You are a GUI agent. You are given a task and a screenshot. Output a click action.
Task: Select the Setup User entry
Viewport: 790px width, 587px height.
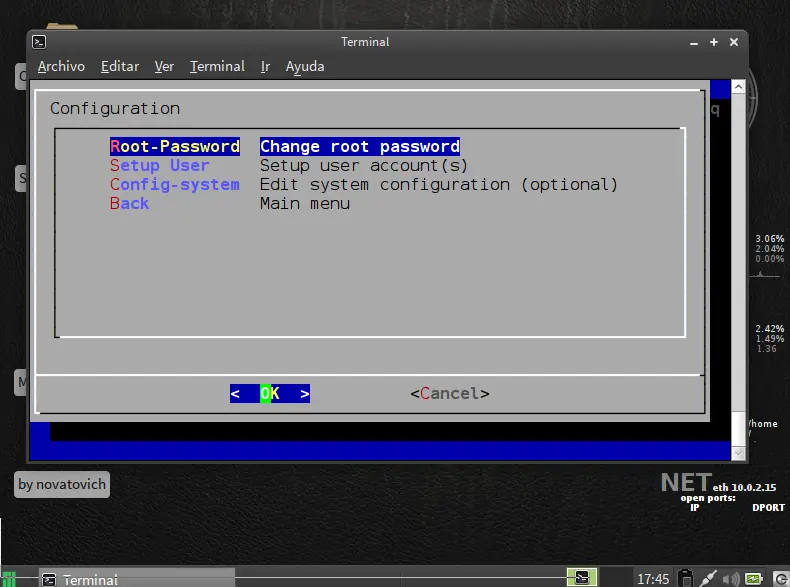click(x=160, y=166)
